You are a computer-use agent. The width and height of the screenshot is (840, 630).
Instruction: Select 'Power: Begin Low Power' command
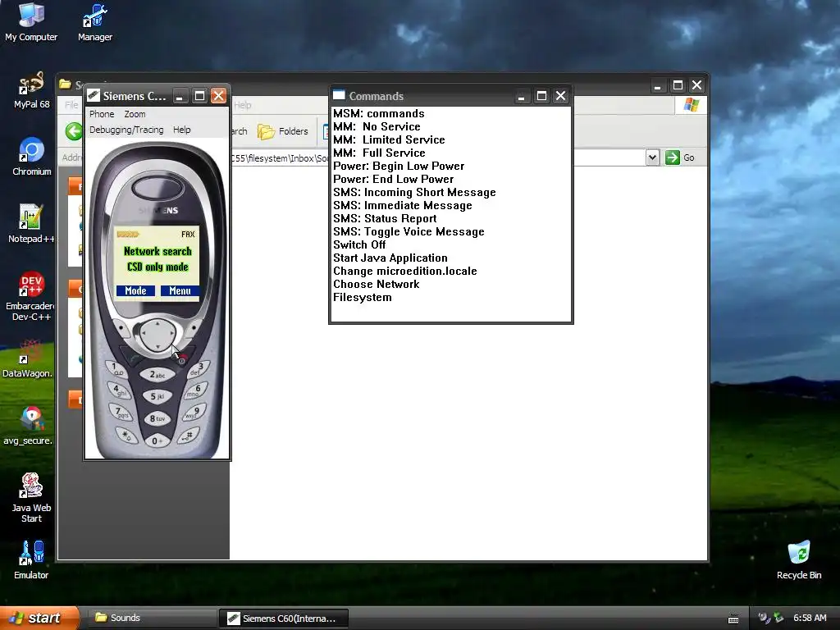coord(399,166)
